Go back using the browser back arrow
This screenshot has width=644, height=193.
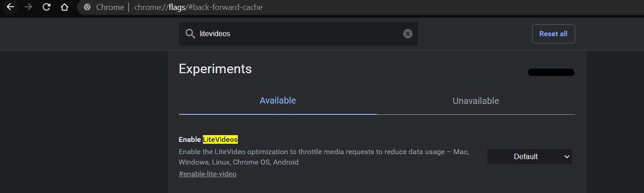(x=10, y=7)
